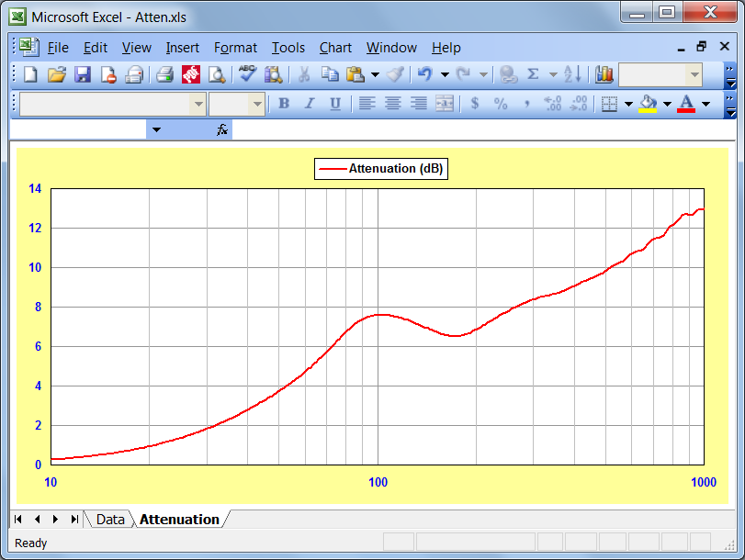745x560 pixels.
Task: Restore the workbook window inside Excel
Action: click(701, 47)
